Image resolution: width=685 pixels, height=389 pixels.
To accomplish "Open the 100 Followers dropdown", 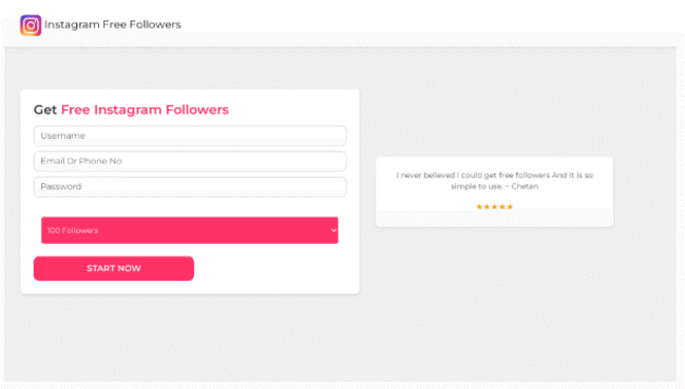I will [x=190, y=230].
